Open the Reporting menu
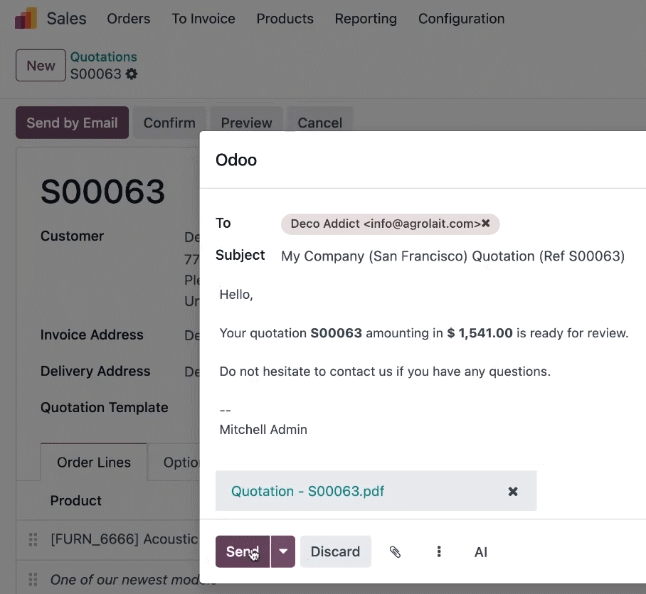646x594 pixels. coord(366,19)
